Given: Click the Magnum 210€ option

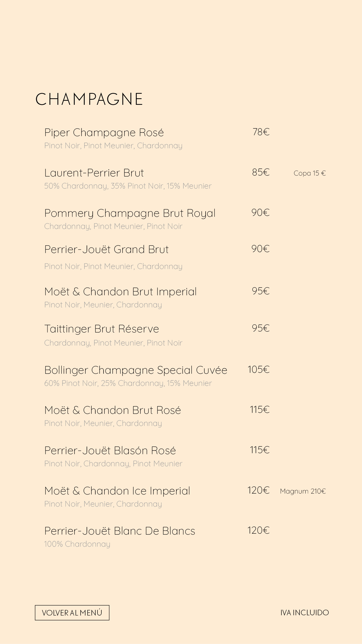Looking at the screenshot, I should (x=303, y=491).
